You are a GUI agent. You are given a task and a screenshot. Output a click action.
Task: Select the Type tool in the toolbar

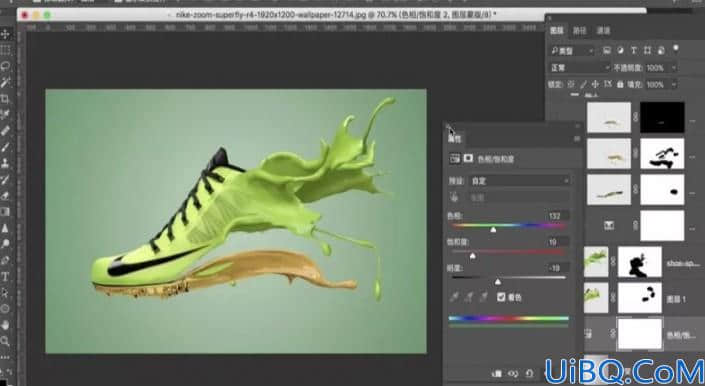(x=5, y=276)
